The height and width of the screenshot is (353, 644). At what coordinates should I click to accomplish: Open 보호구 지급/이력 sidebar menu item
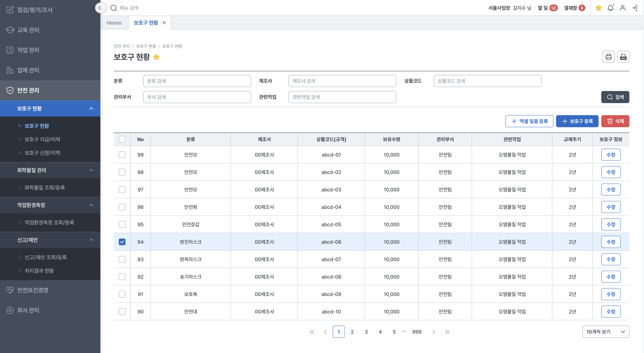42,139
